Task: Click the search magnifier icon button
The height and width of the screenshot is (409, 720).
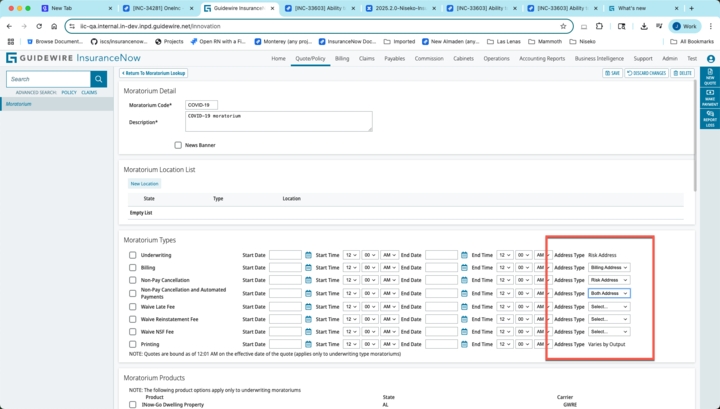Action: click(x=99, y=79)
